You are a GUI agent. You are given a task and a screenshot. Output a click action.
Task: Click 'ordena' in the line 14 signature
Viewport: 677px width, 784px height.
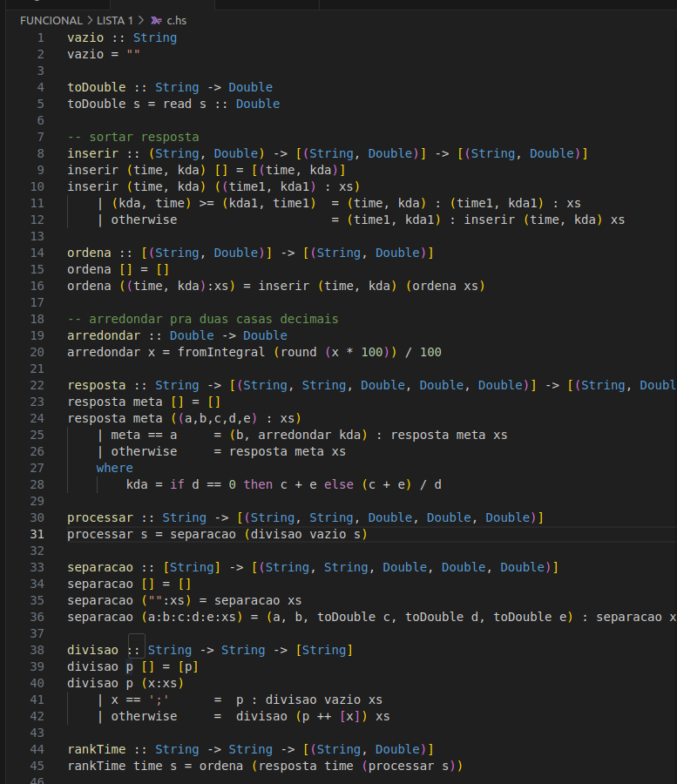[x=89, y=253]
